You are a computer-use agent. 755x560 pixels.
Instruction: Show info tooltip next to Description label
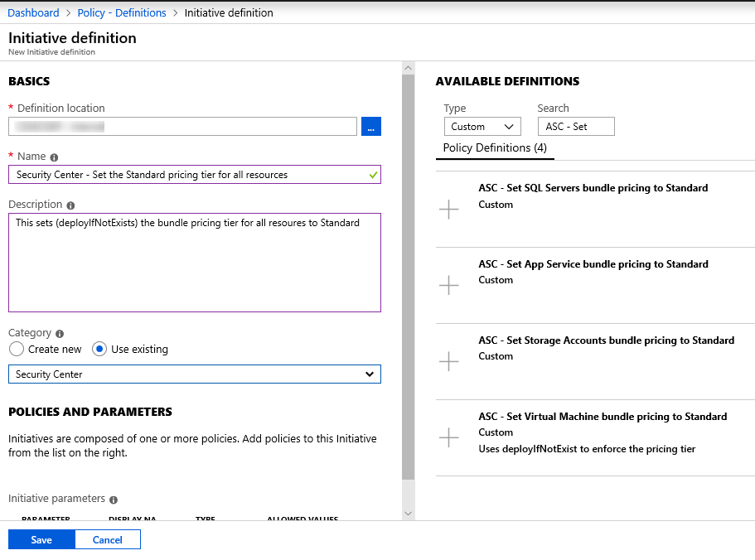(70, 205)
